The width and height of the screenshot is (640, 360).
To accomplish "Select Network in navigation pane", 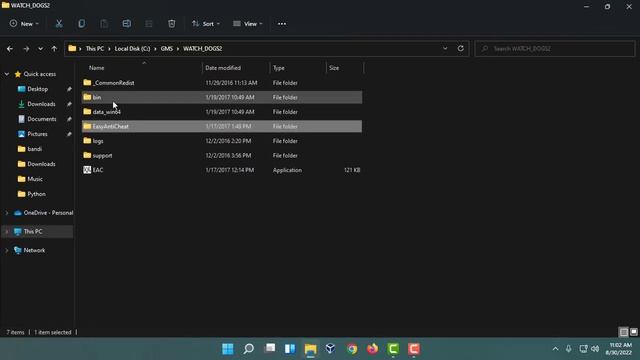I will (34, 250).
